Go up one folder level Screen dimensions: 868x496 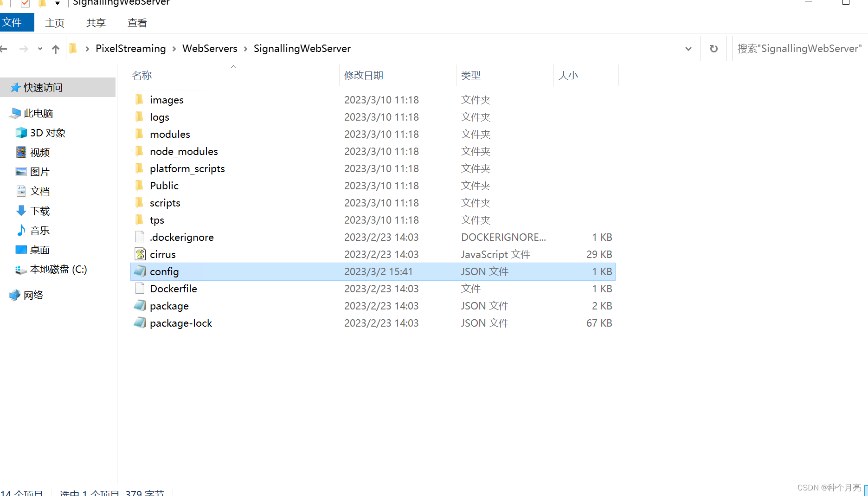click(56, 49)
